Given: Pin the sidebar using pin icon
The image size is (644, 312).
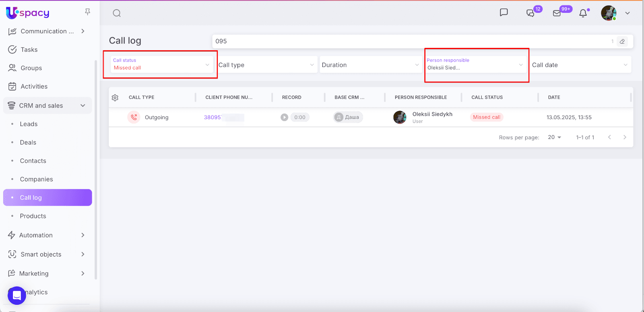Looking at the screenshot, I should (x=87, y=12).
